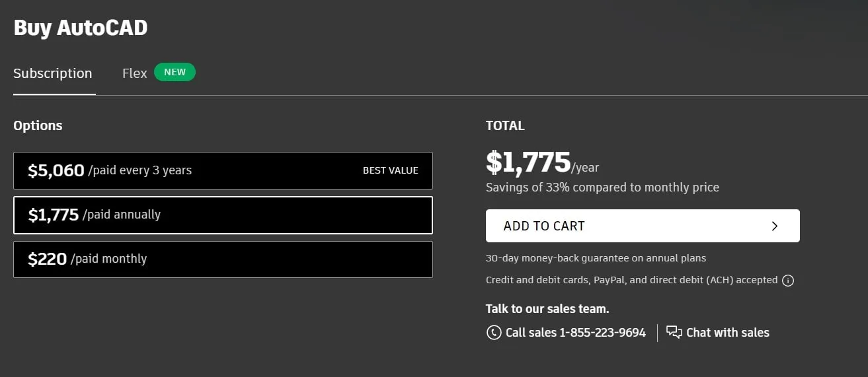
Task: Switch to the Subscription tab
Action: pos(53,73)
